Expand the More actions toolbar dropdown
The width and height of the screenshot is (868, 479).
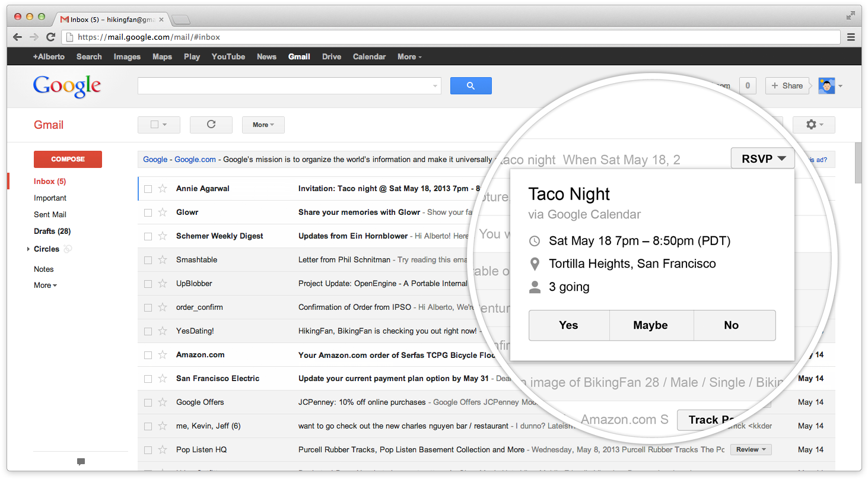pyautogui.click(x=263, y=125)
